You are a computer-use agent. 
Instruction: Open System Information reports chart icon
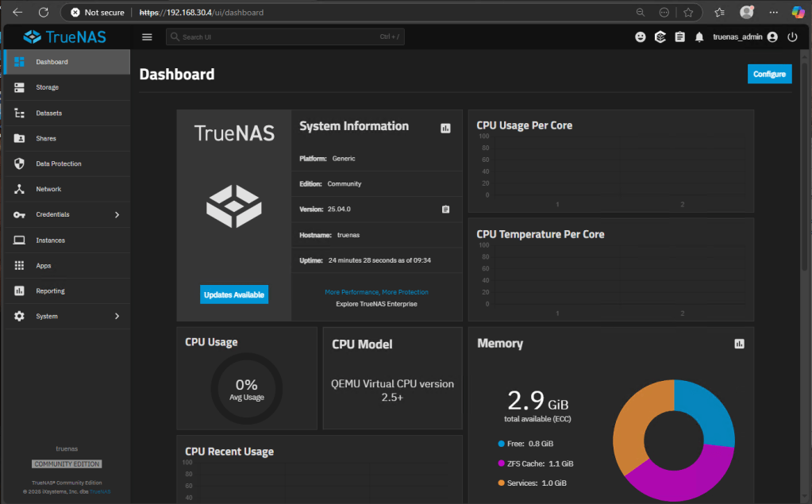pos(445,128)
